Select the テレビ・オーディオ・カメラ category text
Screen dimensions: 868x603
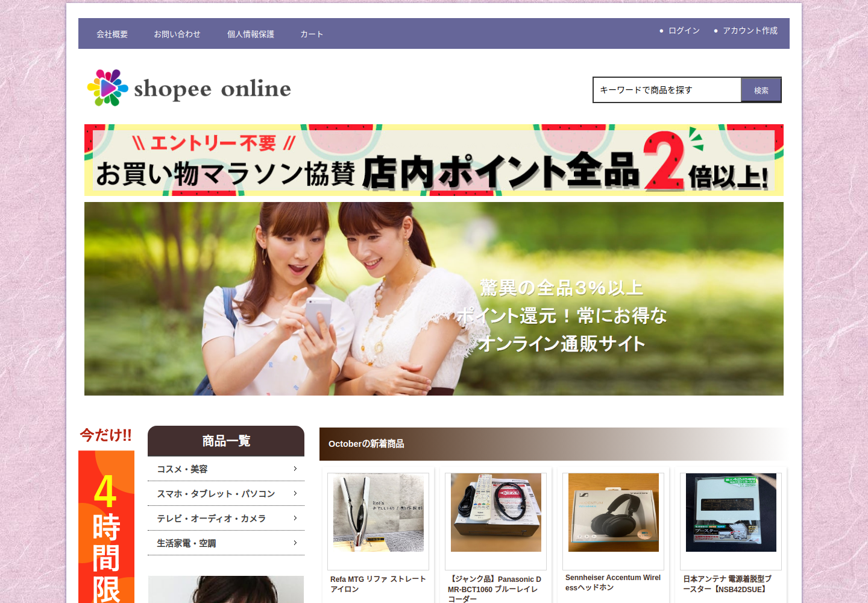click(211, 519)
